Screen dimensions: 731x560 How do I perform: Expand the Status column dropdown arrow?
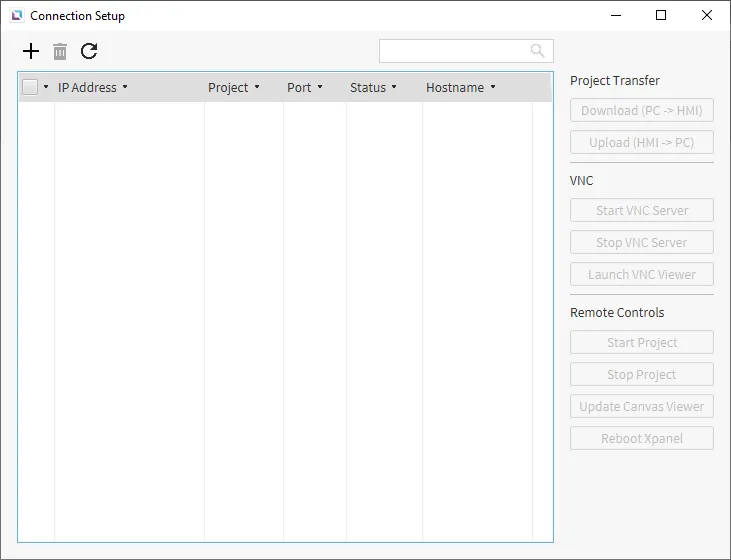coord(394,87)
